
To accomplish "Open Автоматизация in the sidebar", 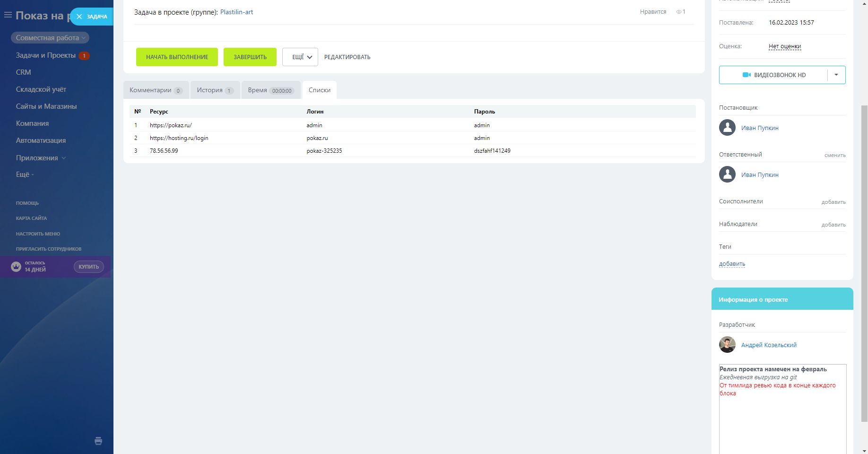I will click(x=41, y=140).
